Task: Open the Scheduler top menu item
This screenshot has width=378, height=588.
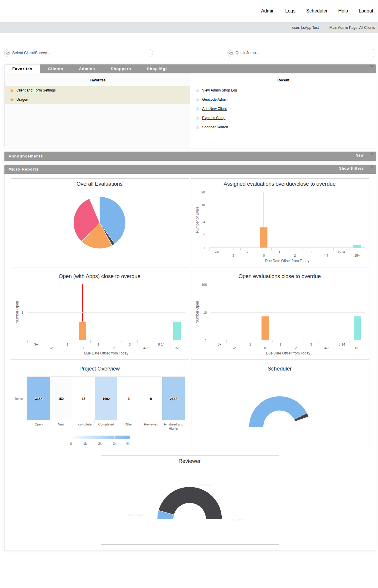Action: pos(317,11)
